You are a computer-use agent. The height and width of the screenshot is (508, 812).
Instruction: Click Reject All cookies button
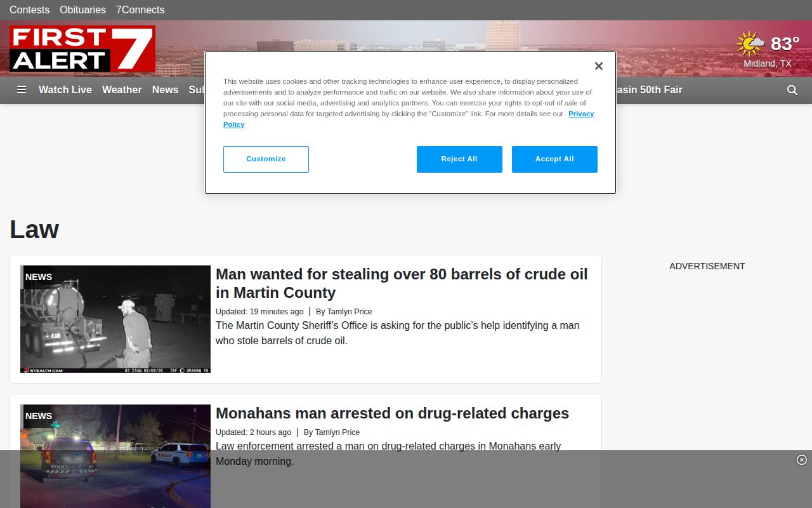459,159
